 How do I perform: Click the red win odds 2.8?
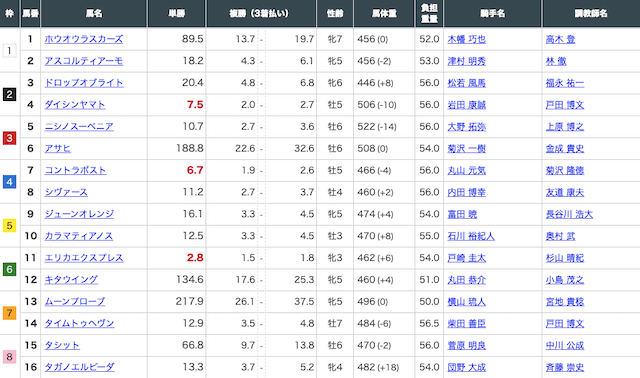coord(195,258)
